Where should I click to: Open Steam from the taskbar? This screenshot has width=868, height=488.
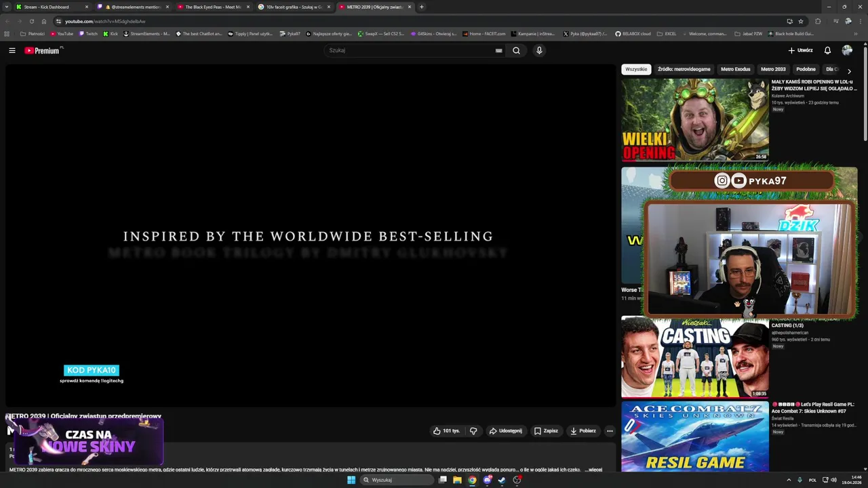[x=502, y=480]
